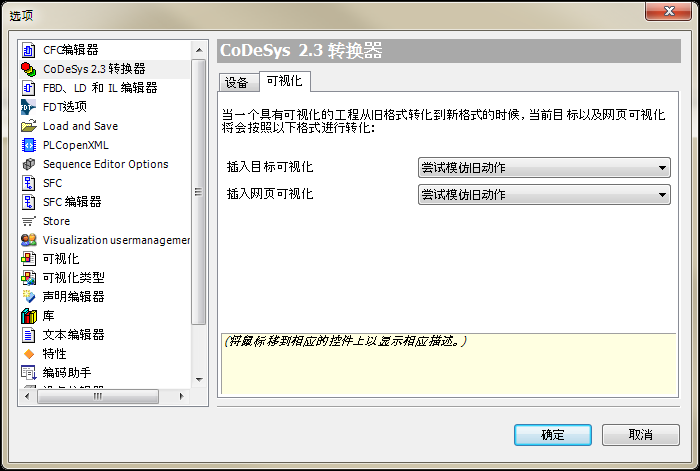Viewport: 700px width, 471px height.
Task: Select the PLCopenXML entry
Action: pos(75,145)
